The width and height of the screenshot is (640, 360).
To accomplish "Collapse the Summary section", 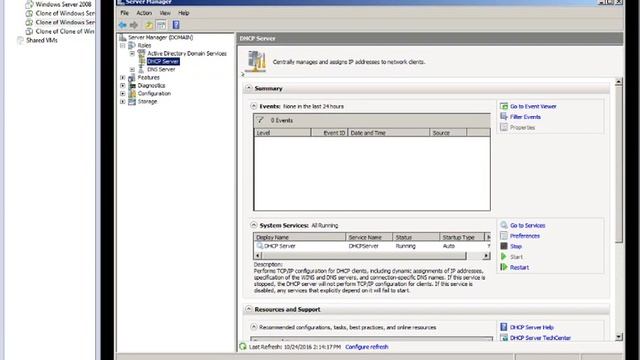I will [249, 88].
